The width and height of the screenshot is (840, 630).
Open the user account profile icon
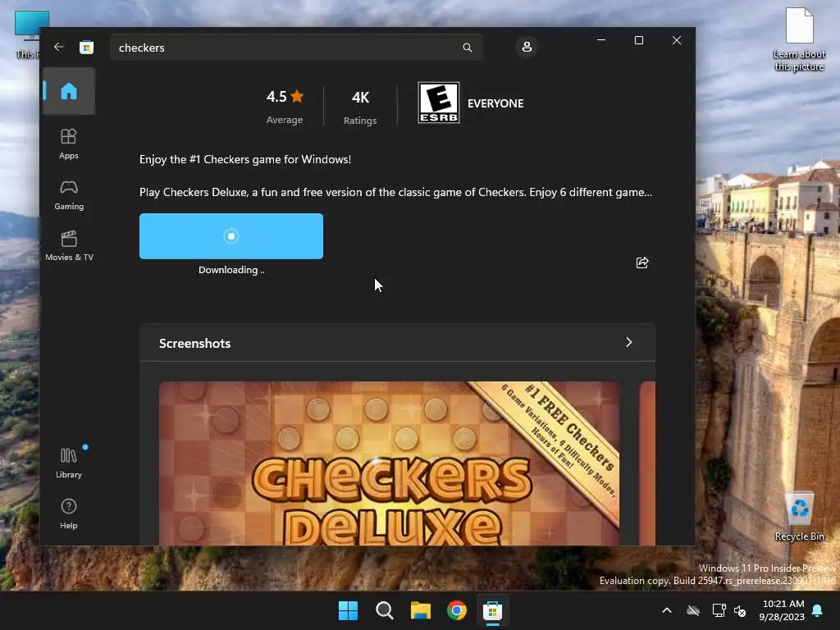pyautogui.click(x=527, y=47)
